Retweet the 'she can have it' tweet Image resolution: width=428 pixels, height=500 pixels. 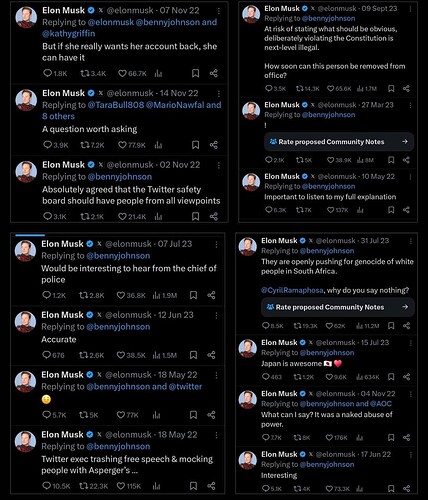pyautogui.click(x=93, y=73)
